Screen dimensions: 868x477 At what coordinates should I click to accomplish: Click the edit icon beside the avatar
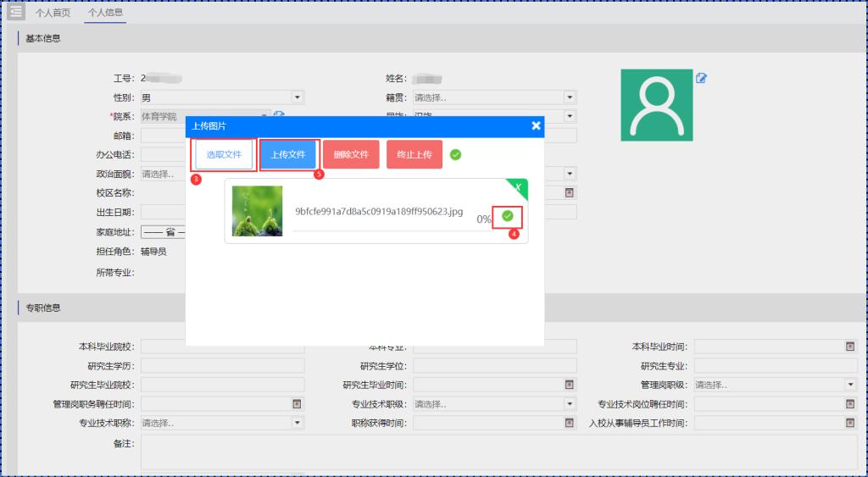pyautogui.click(x=701, y=79)
